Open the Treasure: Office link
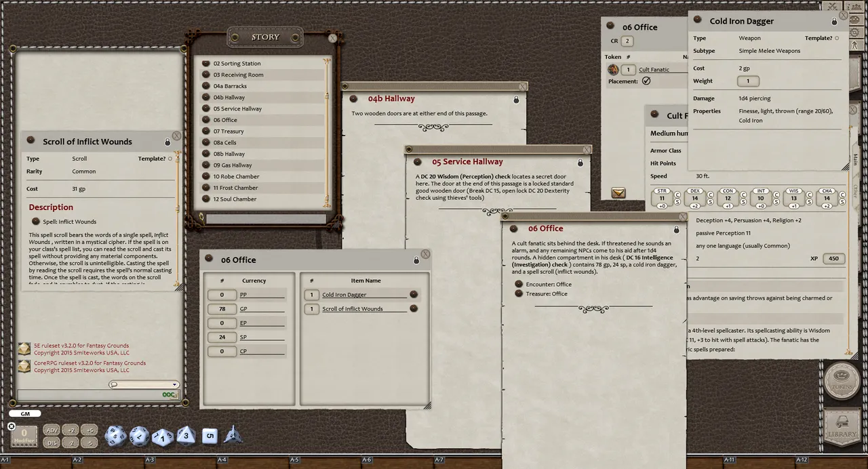The width and height of the screenshot is (868, 469). (x=519, y=293)
